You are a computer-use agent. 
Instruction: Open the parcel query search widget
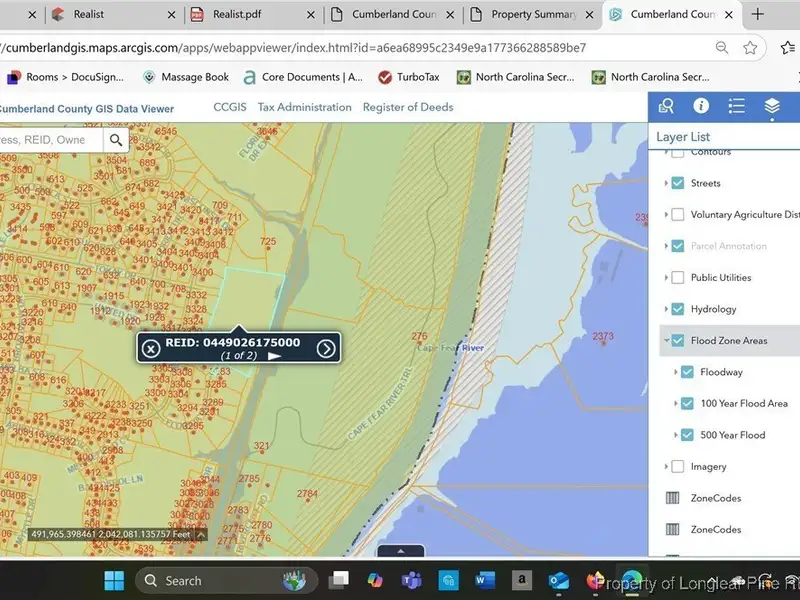coord(666,106)
